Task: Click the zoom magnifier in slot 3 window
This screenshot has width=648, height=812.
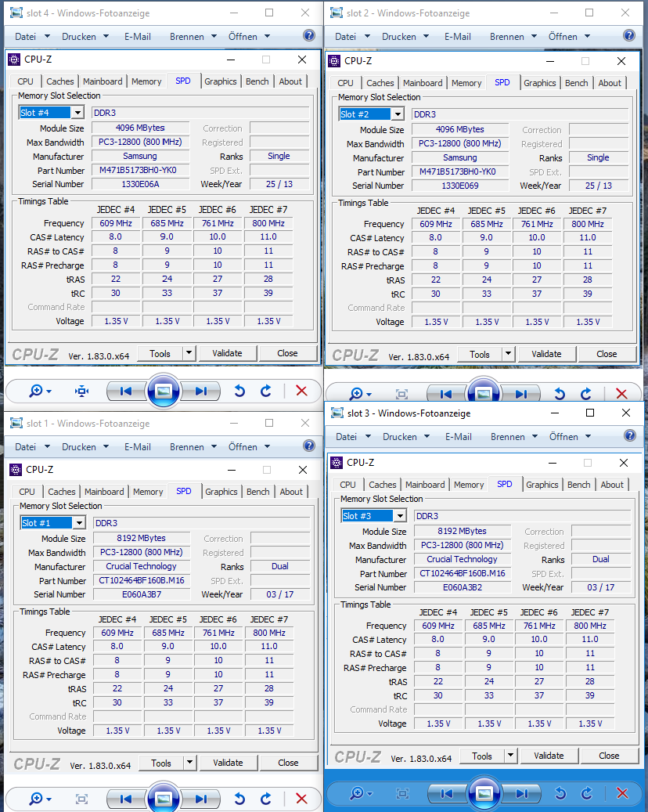Action: pyautogui.click(x=357, y=793)
